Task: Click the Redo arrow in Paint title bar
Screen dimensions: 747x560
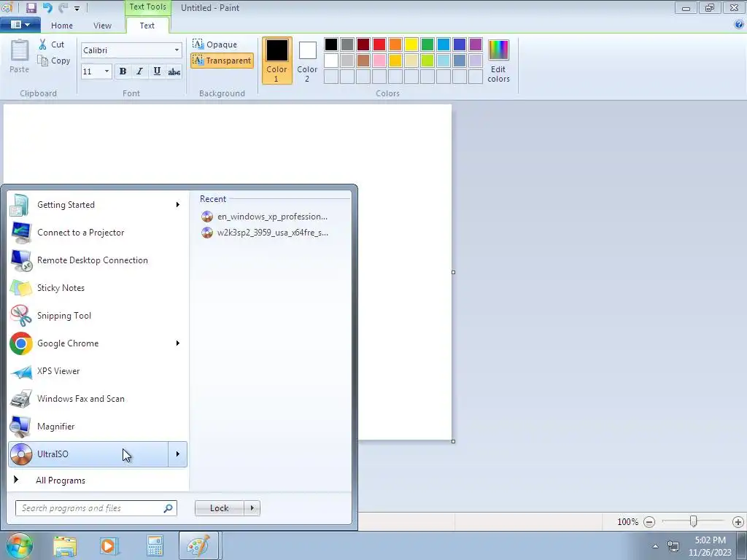Action: pyautogui.click(x=63, y=7)
